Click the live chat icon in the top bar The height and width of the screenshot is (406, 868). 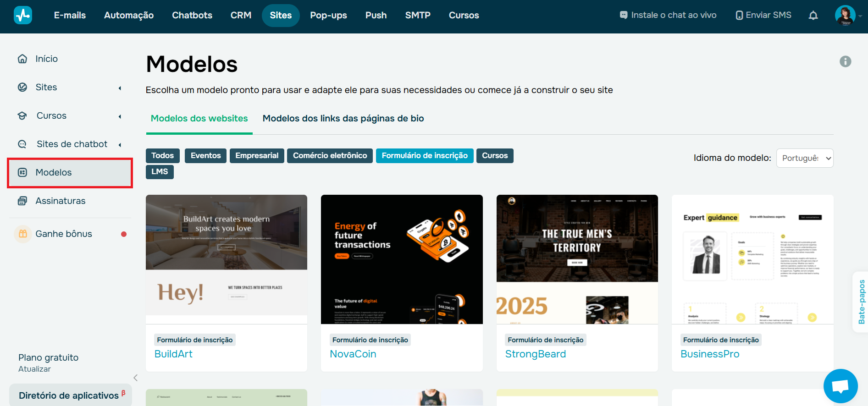pos(623,15)
